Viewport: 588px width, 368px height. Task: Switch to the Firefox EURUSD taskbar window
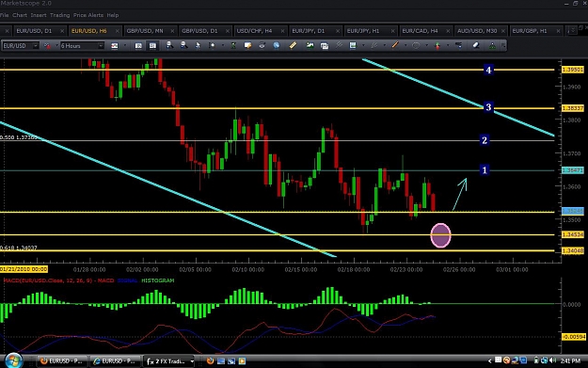pos(62,360)
